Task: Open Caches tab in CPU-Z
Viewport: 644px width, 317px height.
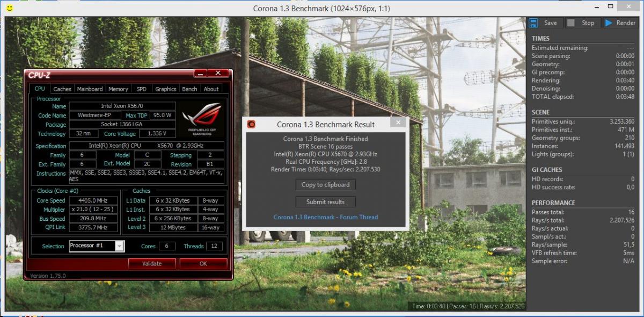Action: click(62, 89)
